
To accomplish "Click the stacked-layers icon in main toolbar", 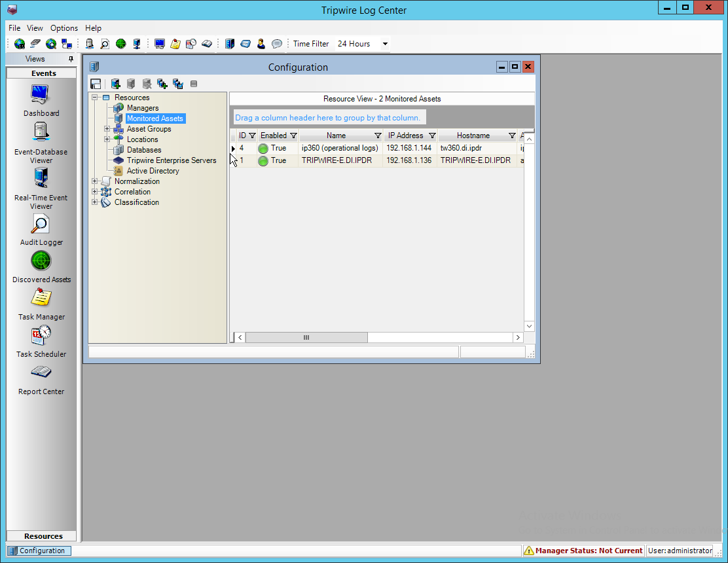I will [x=35, y=44].
